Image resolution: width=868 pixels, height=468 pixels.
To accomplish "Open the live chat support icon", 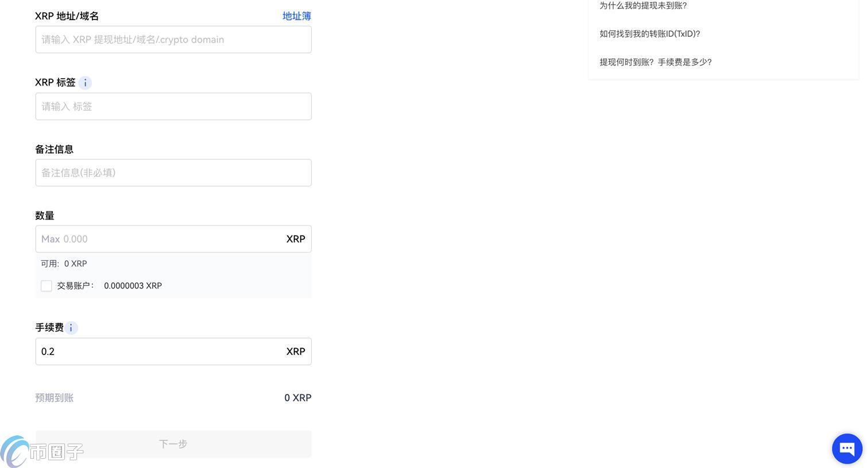I will tap(846, 448).
